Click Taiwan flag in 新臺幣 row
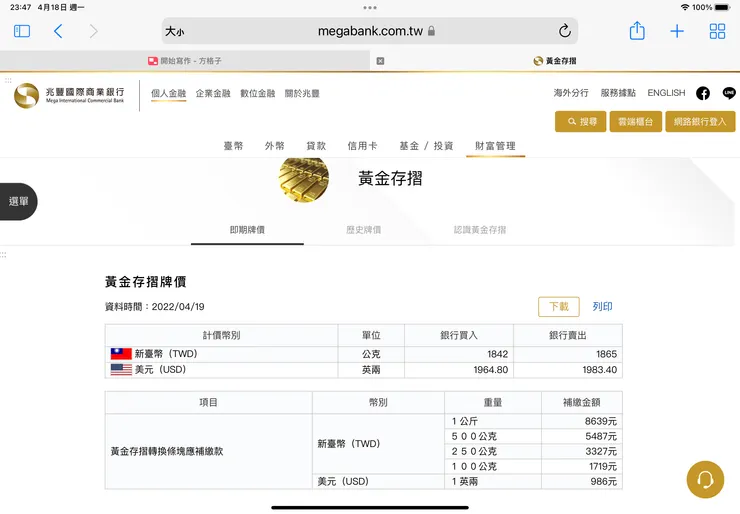 [x=121, y=354]
